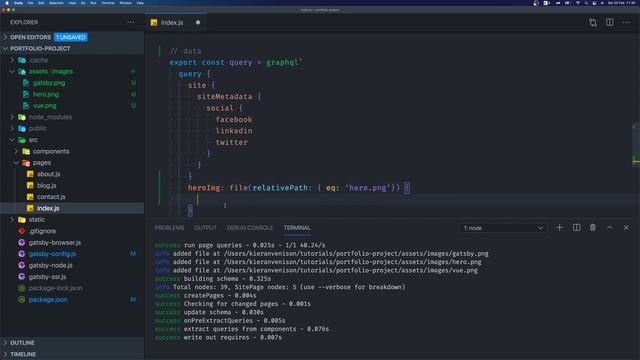The image size is (640, 360).
Task: Expand the static folder
Action: coord(12,220)
